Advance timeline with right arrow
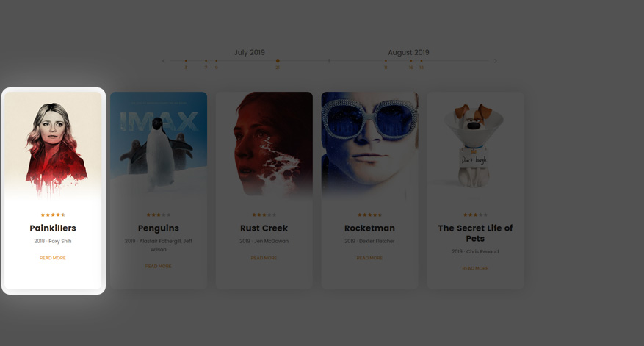The width and height of the screenshot is (644, 346). 496,61
